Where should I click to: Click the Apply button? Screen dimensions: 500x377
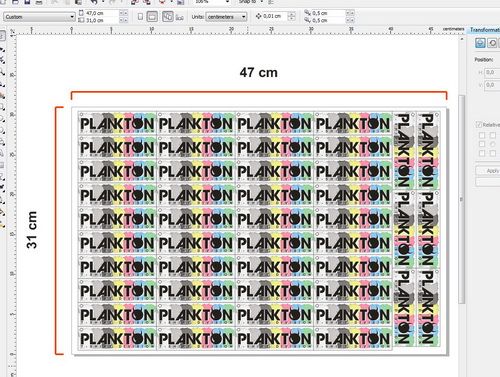tap(489, 170)
